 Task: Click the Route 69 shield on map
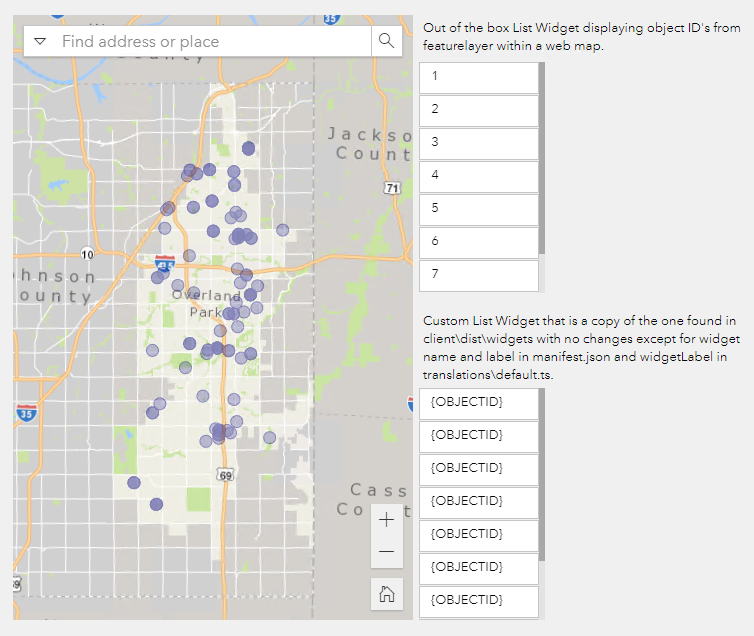click(x=226, y=475)
